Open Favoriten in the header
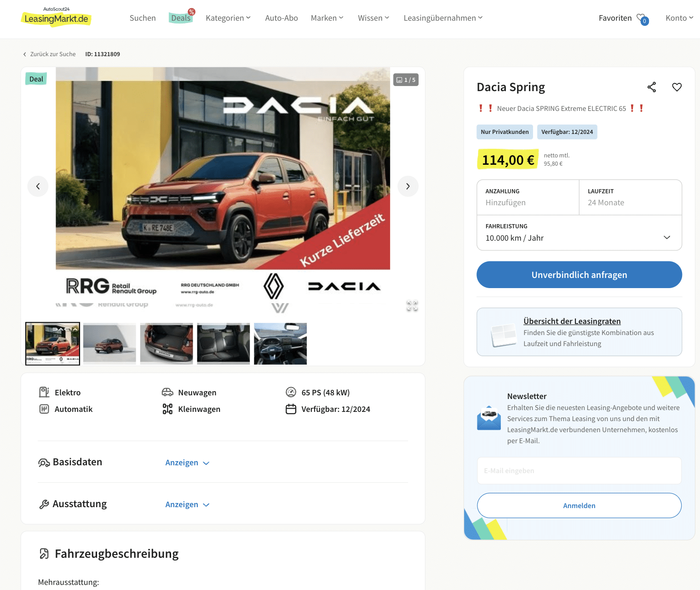 tap(615, 18)
